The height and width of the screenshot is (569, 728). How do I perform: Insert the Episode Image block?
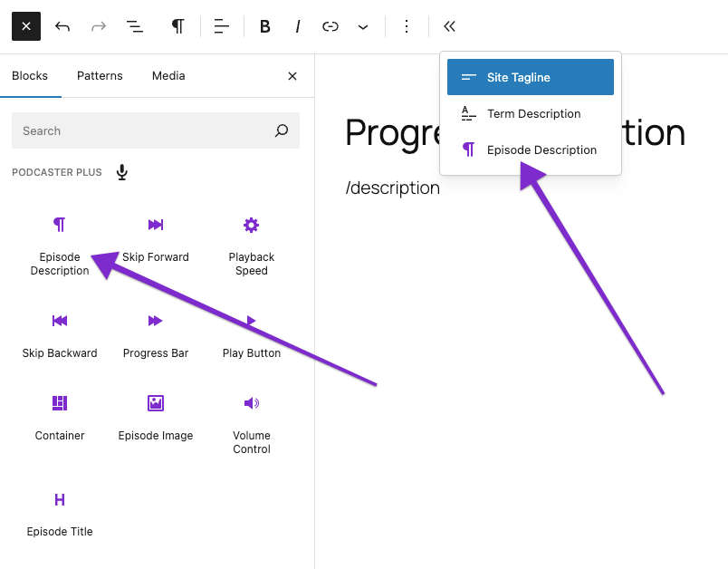[156, 418]
